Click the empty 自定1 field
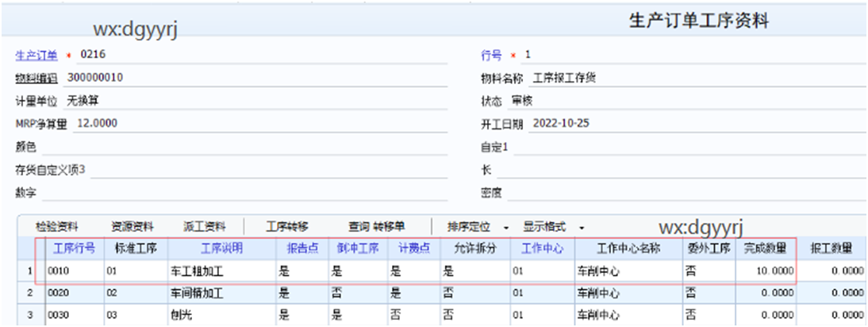The height and width of the screenshot is (327, 868). [689, 148]
